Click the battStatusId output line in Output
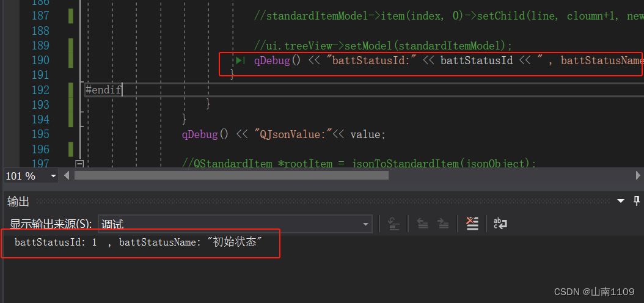This screenshot has height=303, width=644. (x=139, y=243)
